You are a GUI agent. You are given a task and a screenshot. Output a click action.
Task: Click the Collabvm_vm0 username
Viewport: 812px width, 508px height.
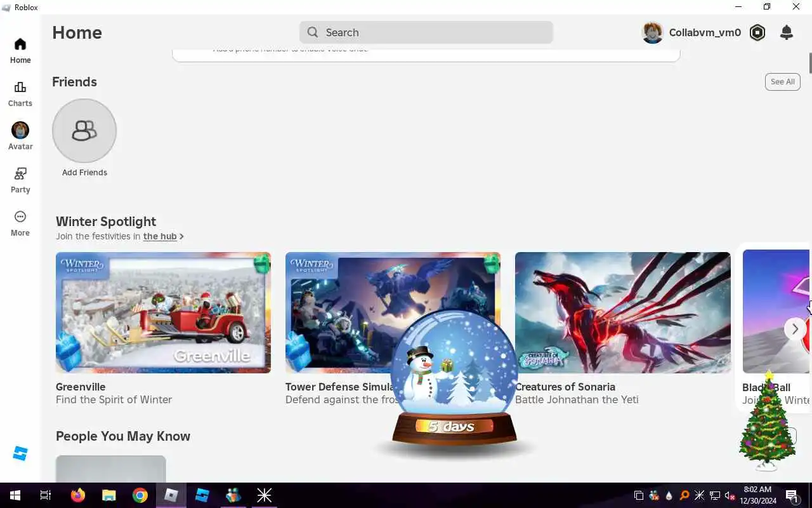(705, 32)
